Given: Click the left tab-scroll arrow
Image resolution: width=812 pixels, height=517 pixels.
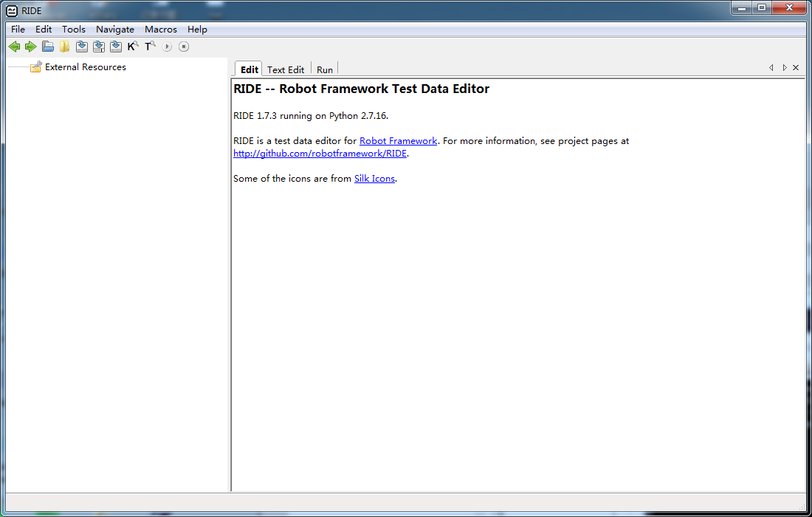Looking at the screenshot, I should [771, 68].
